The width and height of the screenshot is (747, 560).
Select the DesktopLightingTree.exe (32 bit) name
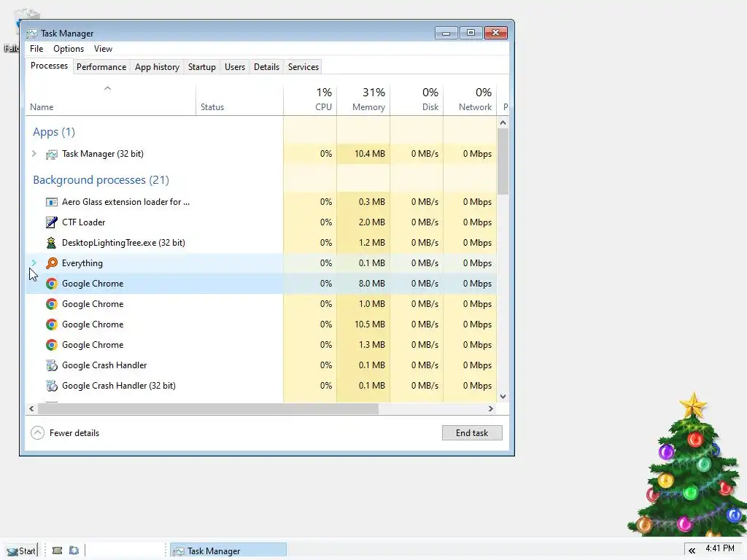123,243
